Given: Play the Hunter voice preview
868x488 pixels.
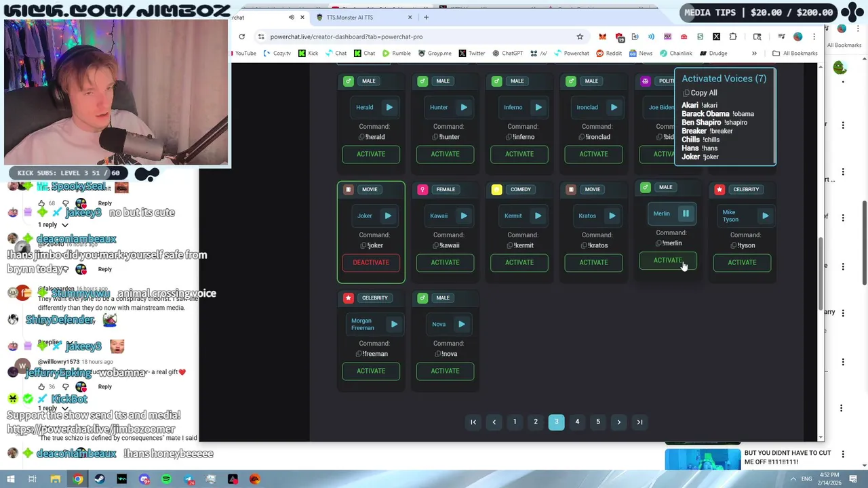Looking at the screenshot, I should pyautogui.click(x=464, y=107).
